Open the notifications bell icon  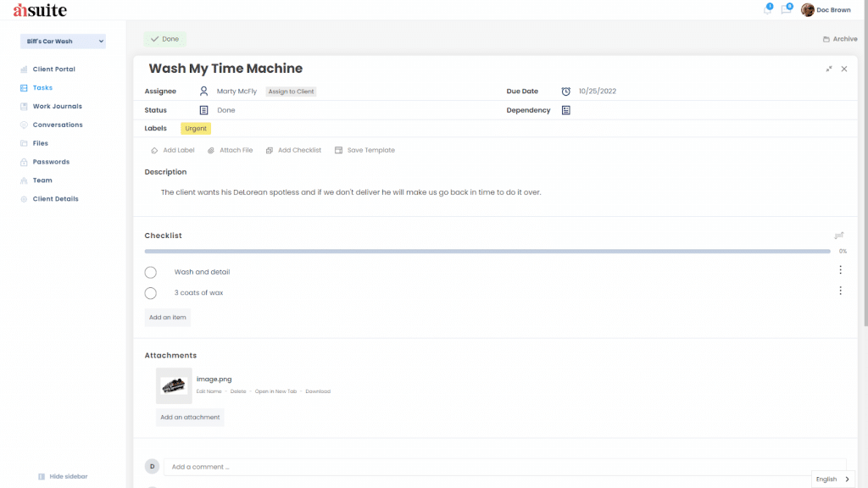coord(767,9)
